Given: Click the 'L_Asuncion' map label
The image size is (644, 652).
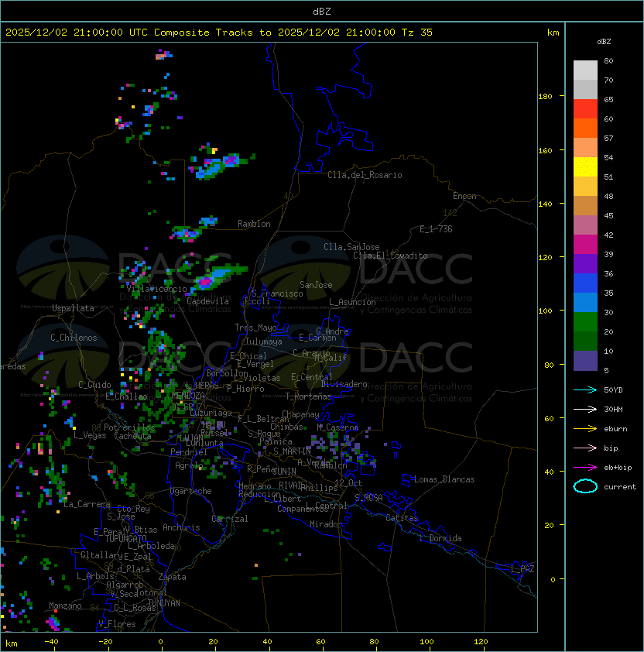Looking at the screenshot, I should 352,302.
